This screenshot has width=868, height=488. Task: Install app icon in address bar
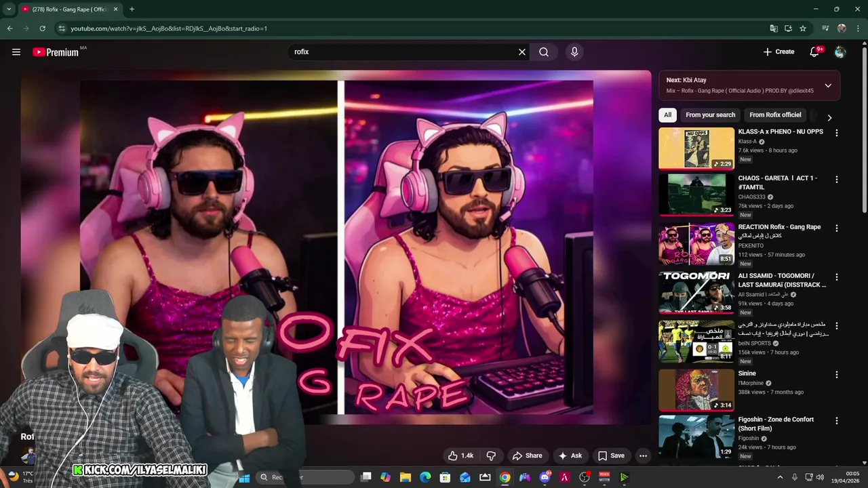tap(788, 28)
